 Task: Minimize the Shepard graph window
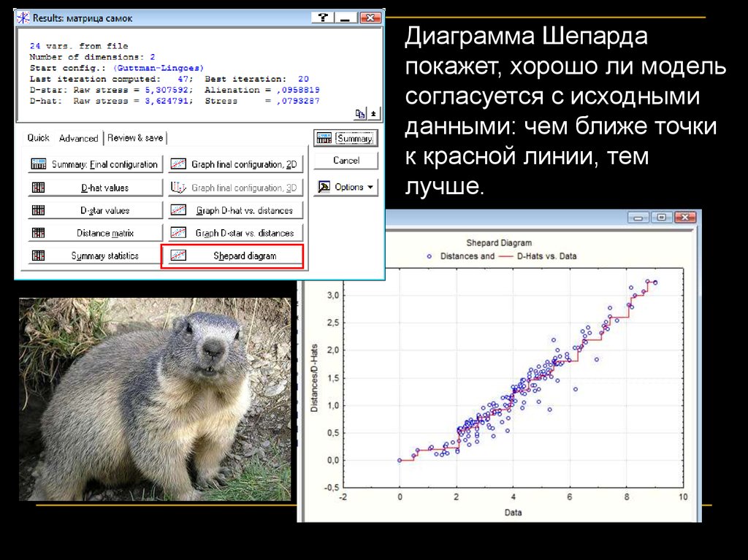point(638,218)
